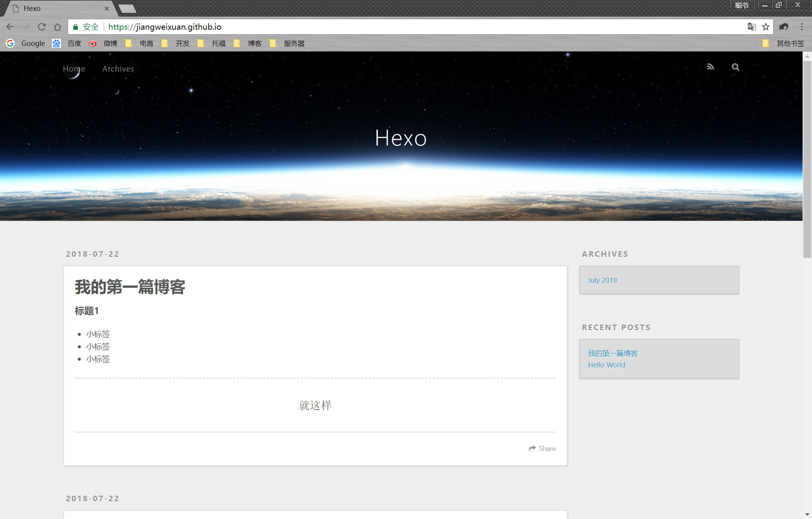Click the RSS feed icon

click(710, 67)
